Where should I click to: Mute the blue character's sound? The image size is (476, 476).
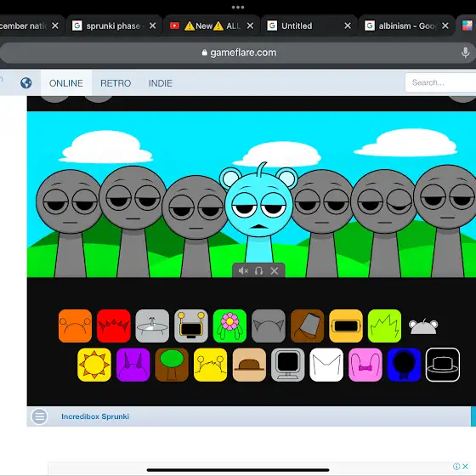point(243,270)
